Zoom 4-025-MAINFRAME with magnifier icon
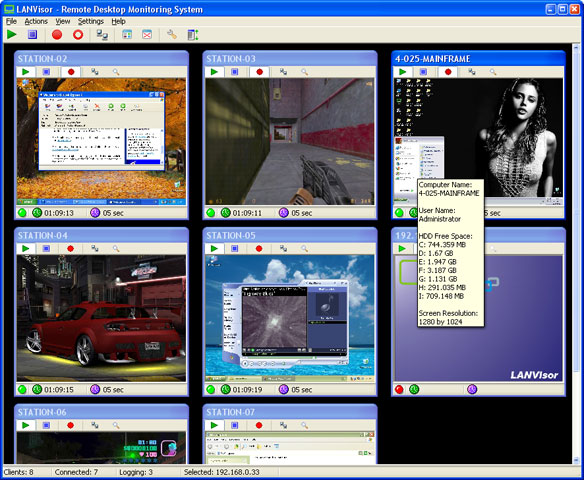 point(493,72)
